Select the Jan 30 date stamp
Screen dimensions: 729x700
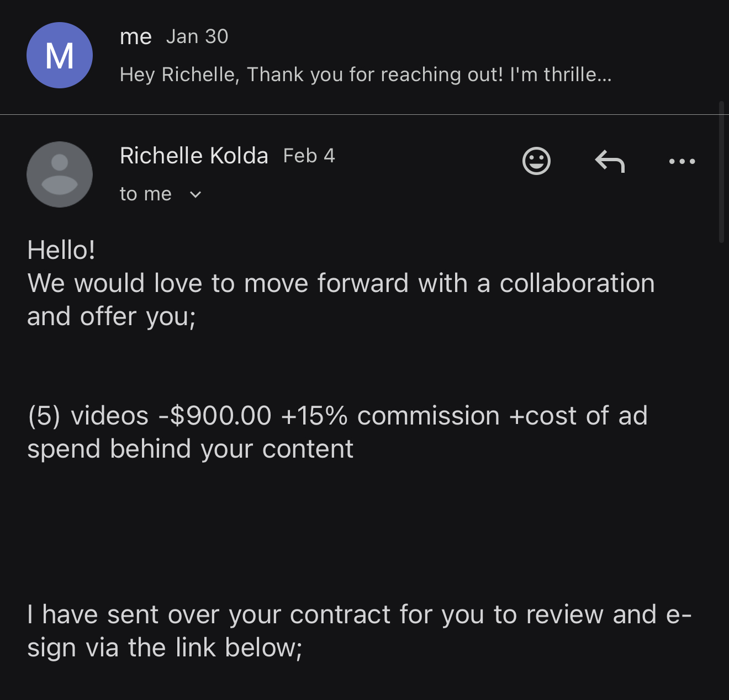point(197,37)
